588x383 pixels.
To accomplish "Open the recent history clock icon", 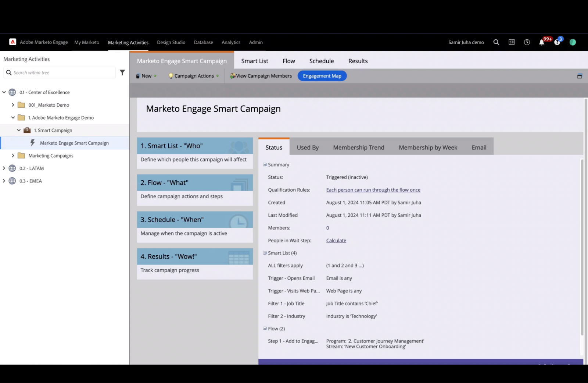I will tap(527, 42).
